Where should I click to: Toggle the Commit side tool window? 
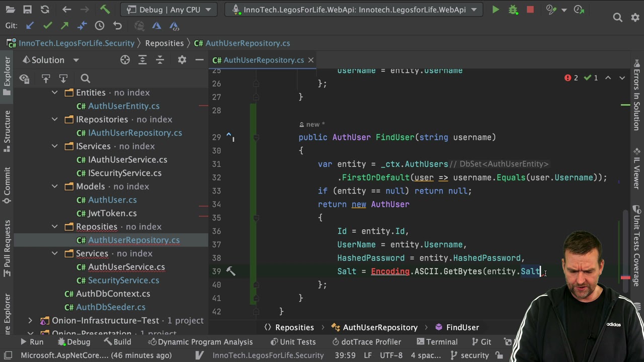[7, 186]
